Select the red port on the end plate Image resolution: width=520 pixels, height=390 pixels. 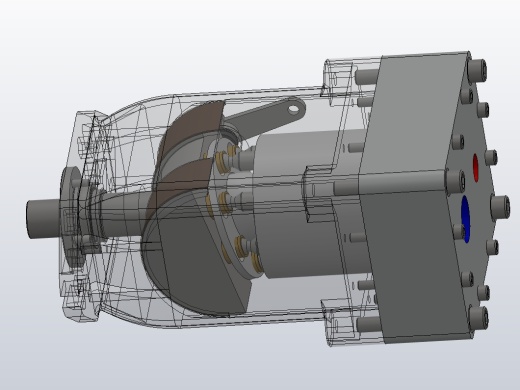(476, 168)
